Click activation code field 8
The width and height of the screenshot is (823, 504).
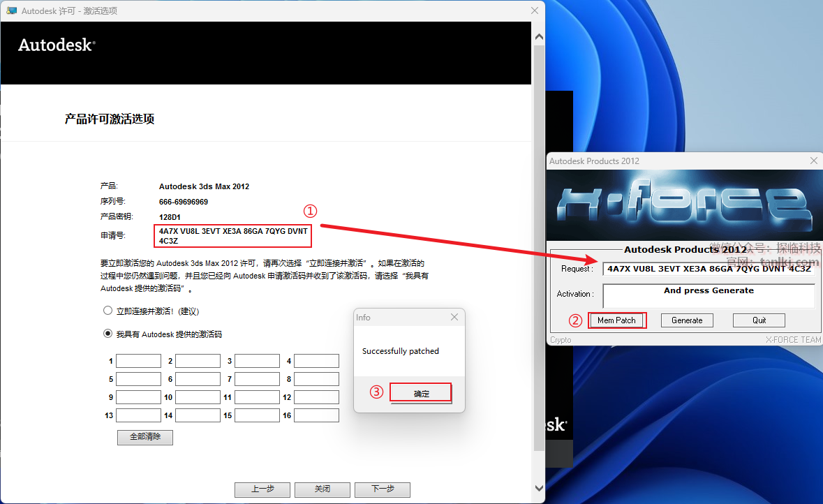coord(316,379)
